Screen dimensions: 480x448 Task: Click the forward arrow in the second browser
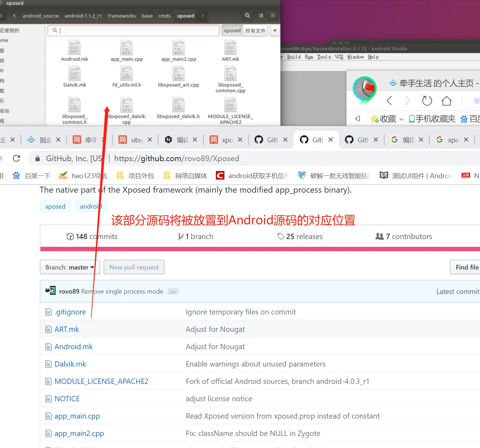[407, 101]
